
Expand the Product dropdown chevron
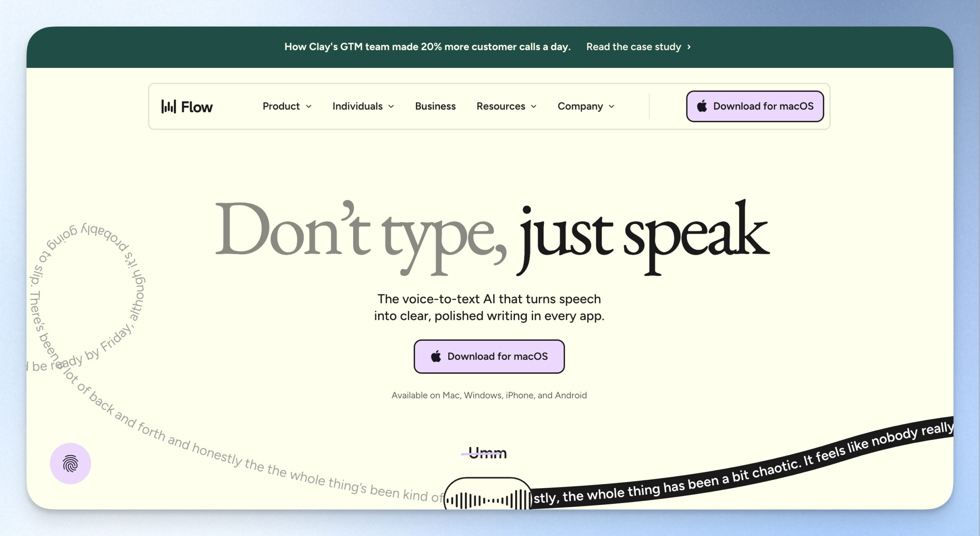pyautogui.click(x=309, y=106)
